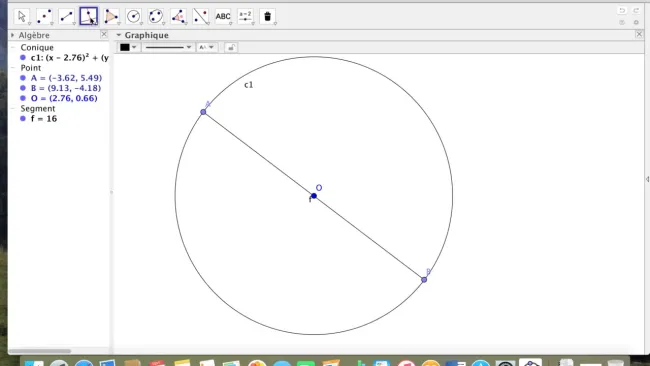Collapse the Graphique view header arrow

[119, 35]
